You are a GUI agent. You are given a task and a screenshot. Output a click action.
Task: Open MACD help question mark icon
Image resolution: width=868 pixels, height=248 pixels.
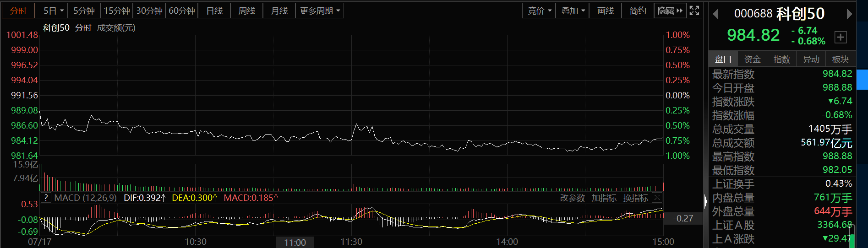coord(46,198)
